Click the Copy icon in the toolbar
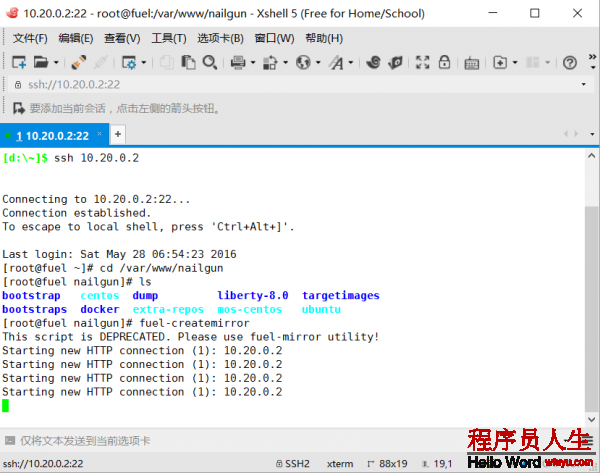 click(x=166, y=62)
